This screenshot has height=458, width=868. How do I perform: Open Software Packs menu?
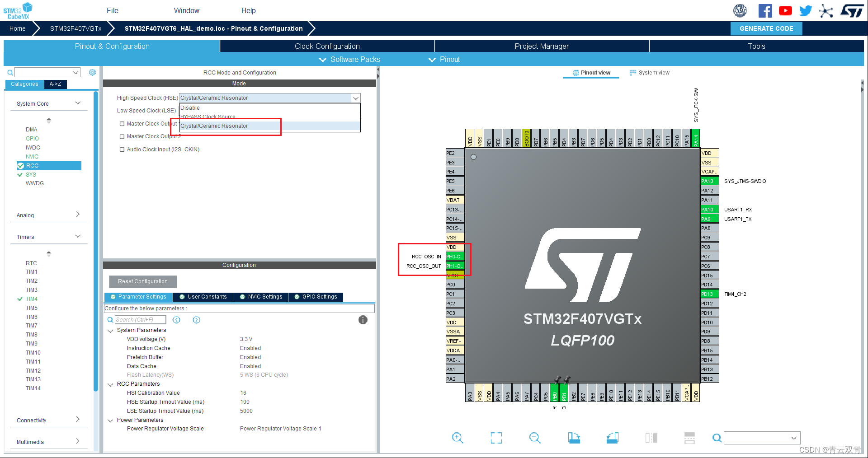(x=350, y=59)
